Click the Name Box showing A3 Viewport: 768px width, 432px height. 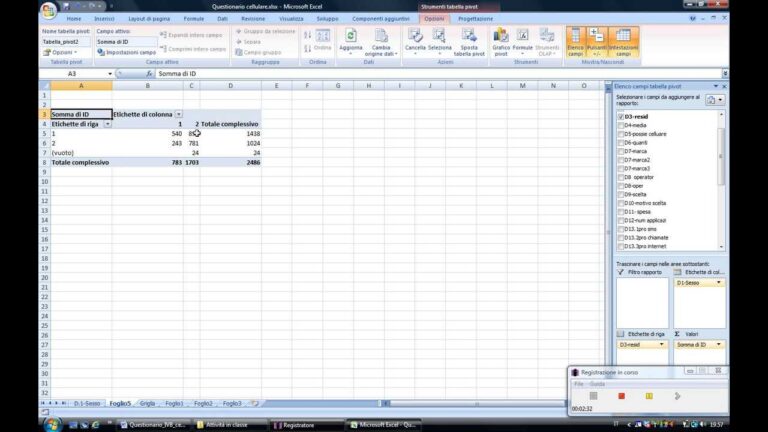[73, 73]
